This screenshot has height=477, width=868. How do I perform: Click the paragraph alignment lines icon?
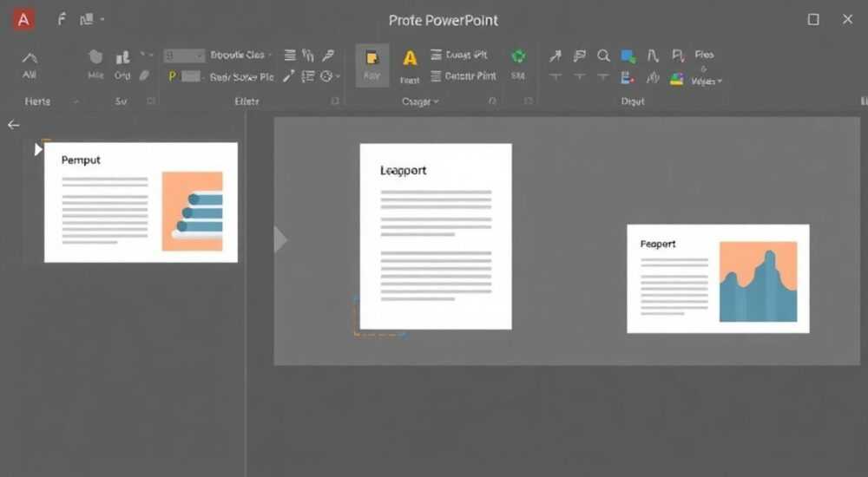[290, 55]
